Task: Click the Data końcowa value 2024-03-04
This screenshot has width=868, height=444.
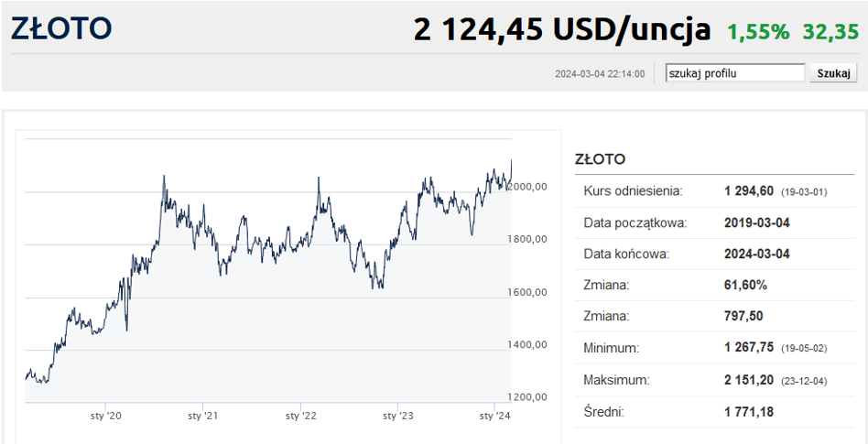Action: [x=756, y=254]
